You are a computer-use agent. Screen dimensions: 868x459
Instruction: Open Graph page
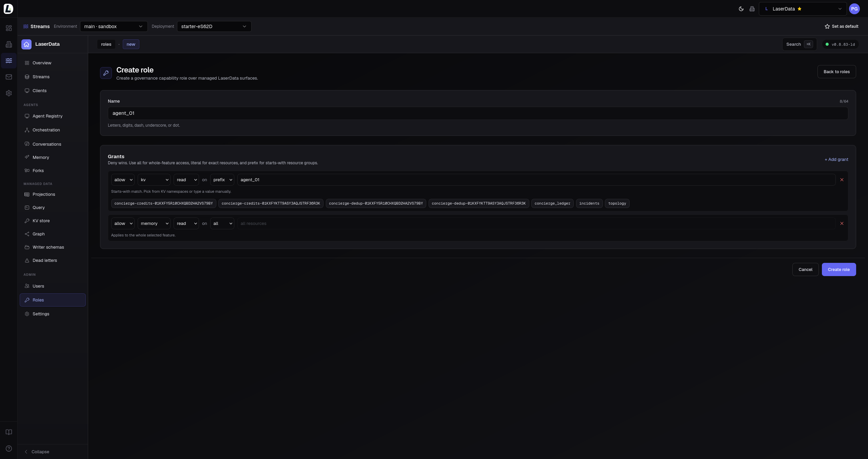tap(53, 234)
